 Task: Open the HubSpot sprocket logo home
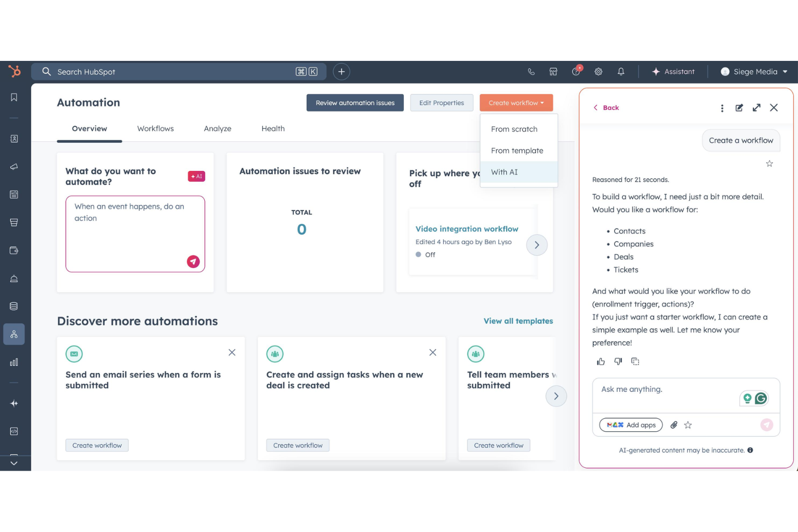(15, 71)
